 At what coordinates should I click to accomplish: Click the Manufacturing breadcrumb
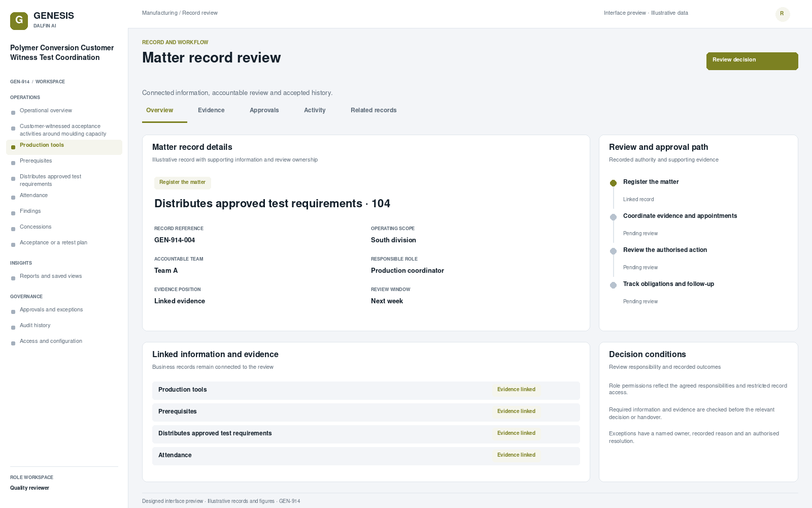pyautogui.click(x=160, y=13)
